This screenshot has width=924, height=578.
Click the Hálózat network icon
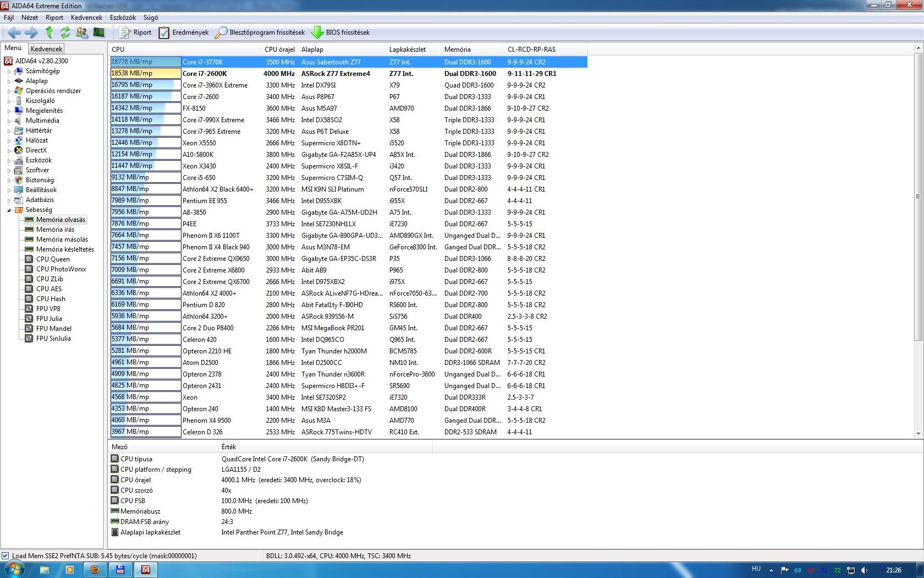[x=19, y=140]
